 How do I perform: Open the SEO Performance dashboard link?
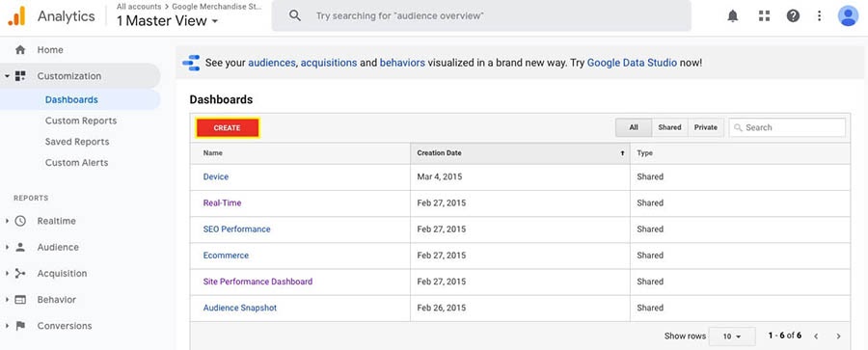pyautogui.click(x=237, y=229)
